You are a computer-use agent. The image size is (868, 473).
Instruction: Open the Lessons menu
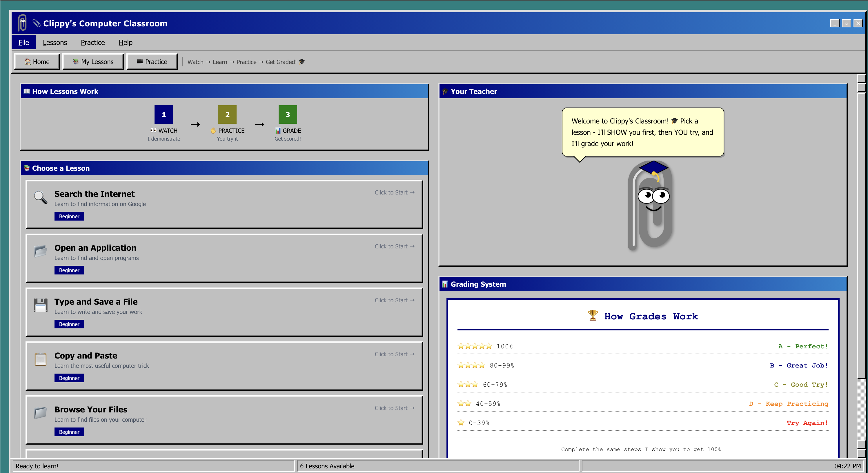[55, 42]
